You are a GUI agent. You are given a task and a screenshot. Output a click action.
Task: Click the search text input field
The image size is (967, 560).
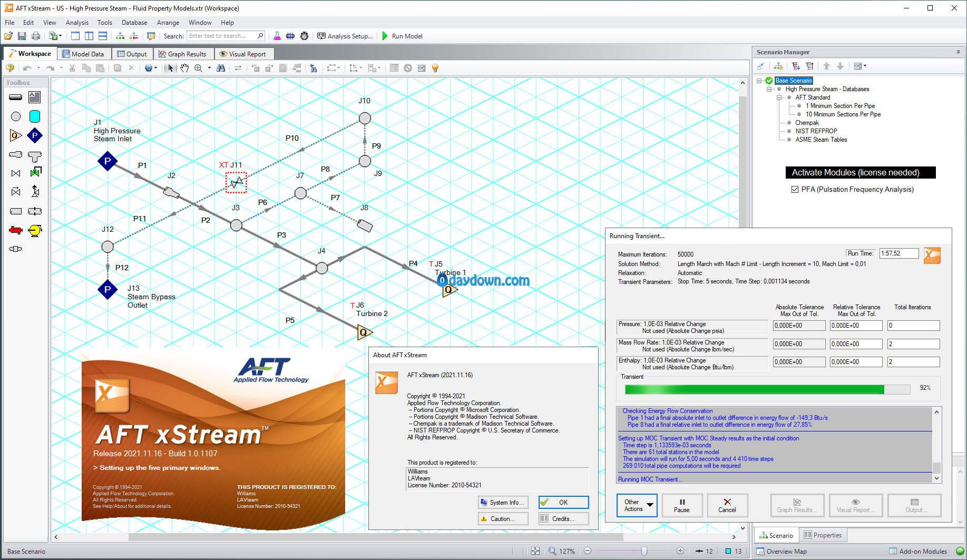pyautogui.click(x=221, y=36)
